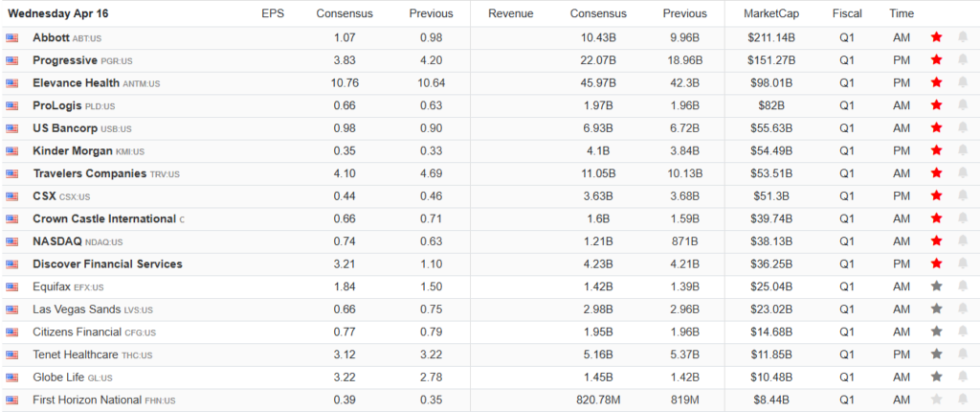The height and width of the screenshot is (412, 980).
Task: Click the bell in US Bancorp row
Action: pos(963,127)
